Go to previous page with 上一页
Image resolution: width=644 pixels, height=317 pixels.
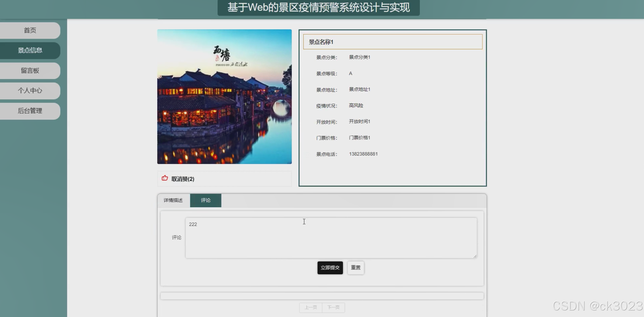[310, 308]
